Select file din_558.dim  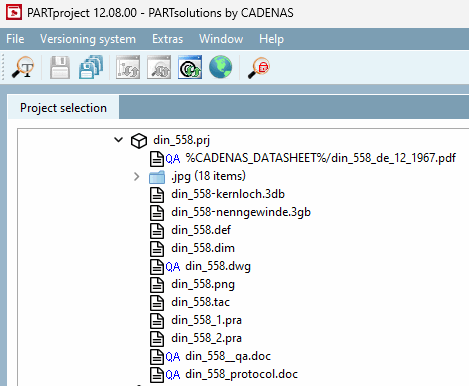[x=203, y=248]
